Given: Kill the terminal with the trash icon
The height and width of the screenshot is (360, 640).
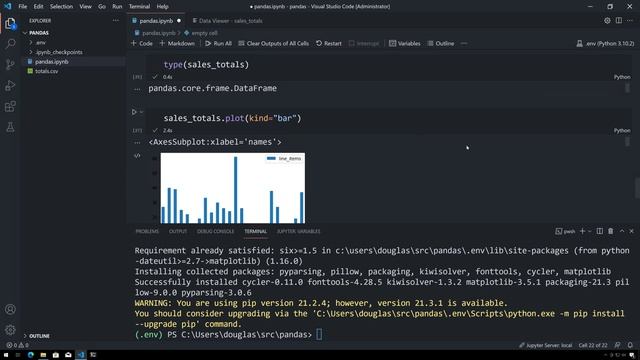Looking at the screenshot, I should point(611,231).
